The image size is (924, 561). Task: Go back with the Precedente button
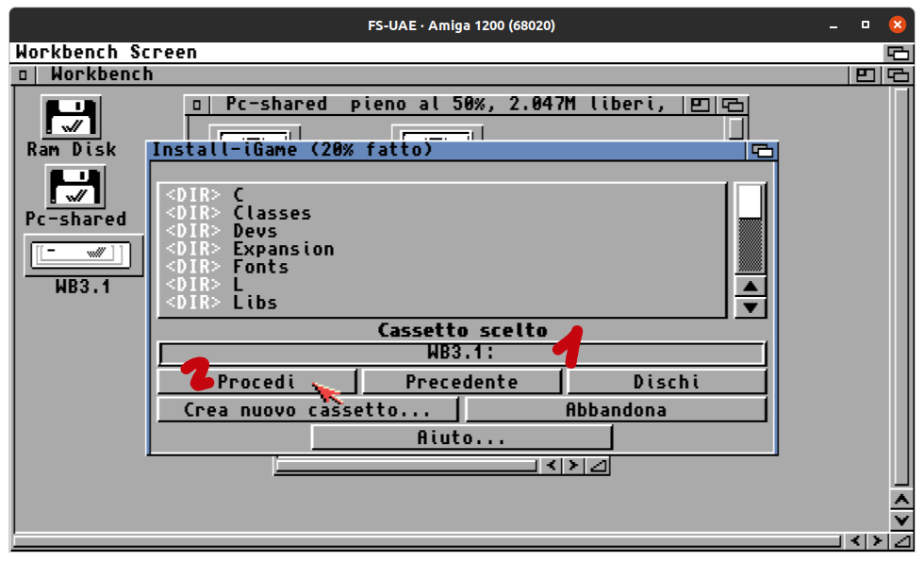461,382
